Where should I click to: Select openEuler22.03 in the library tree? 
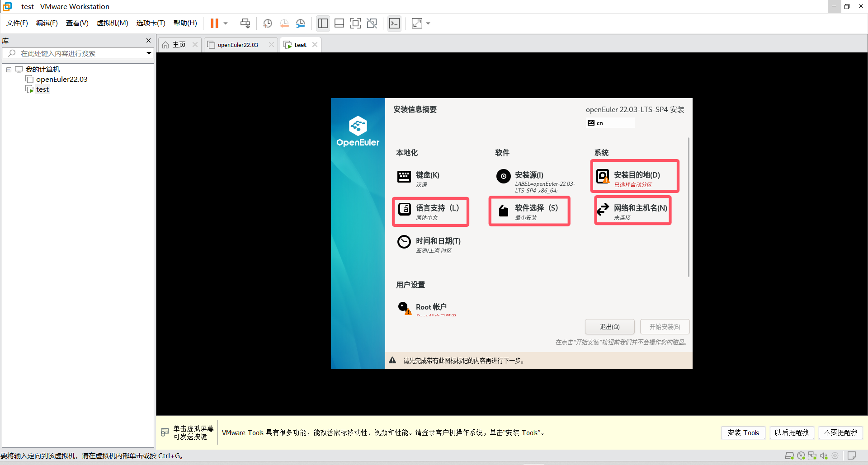coord(61,80)
